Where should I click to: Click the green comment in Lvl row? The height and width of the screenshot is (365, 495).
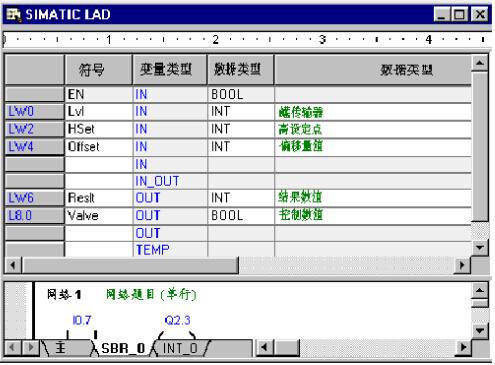point(301,112)
